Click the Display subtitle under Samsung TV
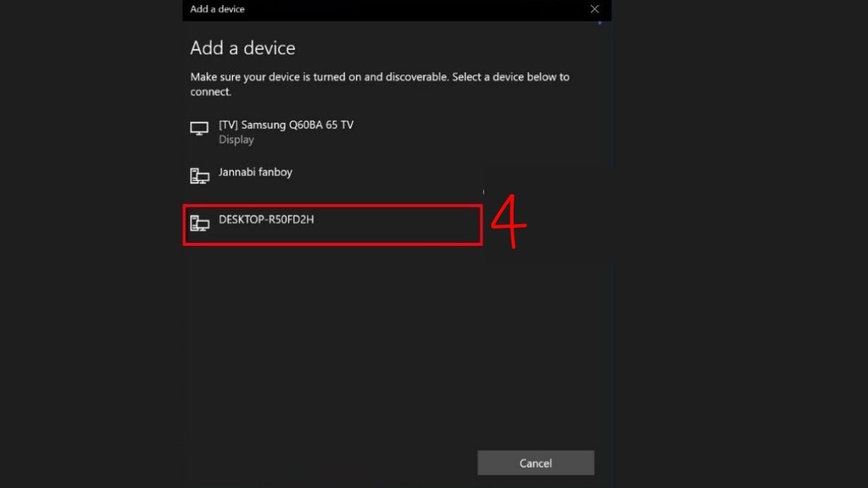Image resolution: width=868 pixels, height=488 pixels. (x=236, y=140)
